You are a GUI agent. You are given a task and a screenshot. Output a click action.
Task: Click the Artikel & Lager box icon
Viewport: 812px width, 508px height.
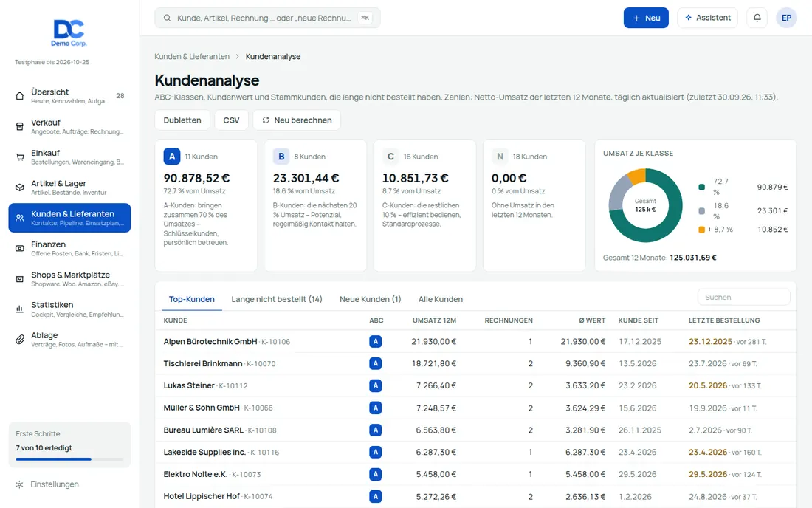pos(20,188)
